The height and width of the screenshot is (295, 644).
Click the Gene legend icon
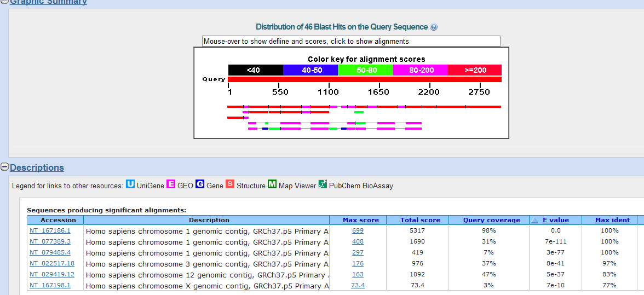click(x=200, y=184)
